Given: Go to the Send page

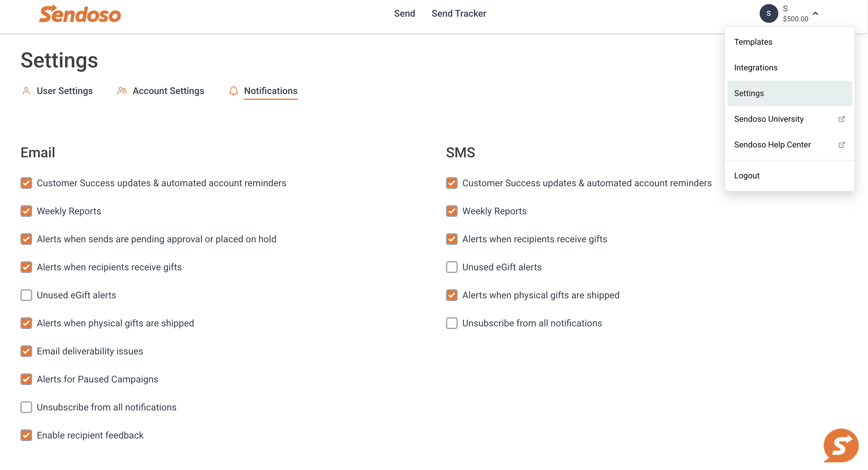Looking at the screenshot, I should (x=404, y=13).
